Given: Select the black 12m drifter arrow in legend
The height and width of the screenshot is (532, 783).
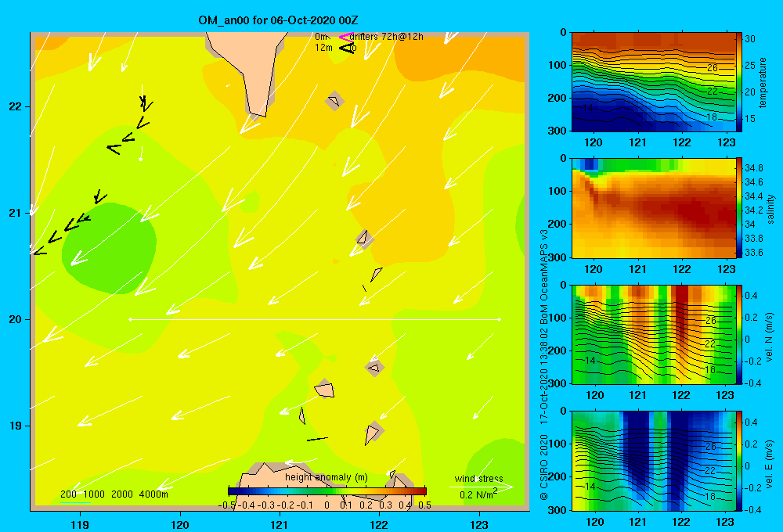Looking at the screenshot, I should (x=347, y=48).
